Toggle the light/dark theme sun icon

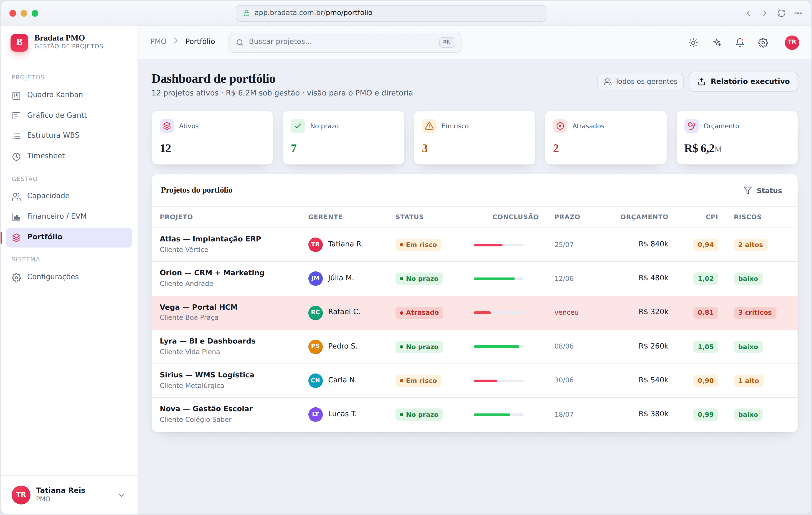(x=693, y=42)
